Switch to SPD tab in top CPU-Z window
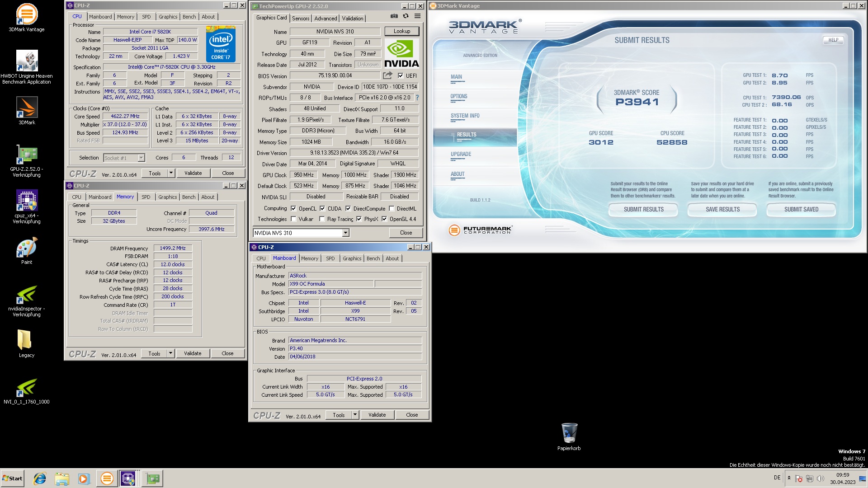Screen dimensions: 868x488 (146, 17)
